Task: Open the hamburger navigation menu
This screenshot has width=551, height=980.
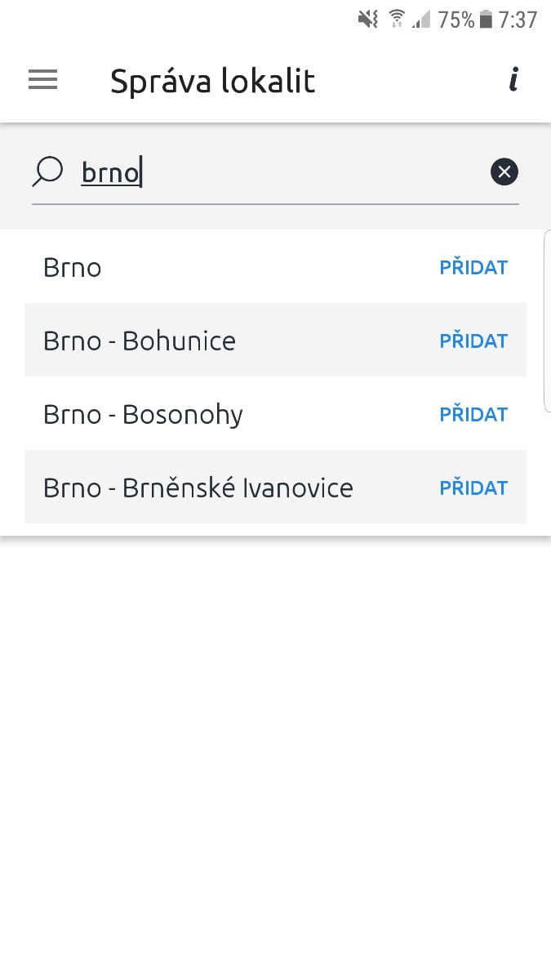Action: 42,79
